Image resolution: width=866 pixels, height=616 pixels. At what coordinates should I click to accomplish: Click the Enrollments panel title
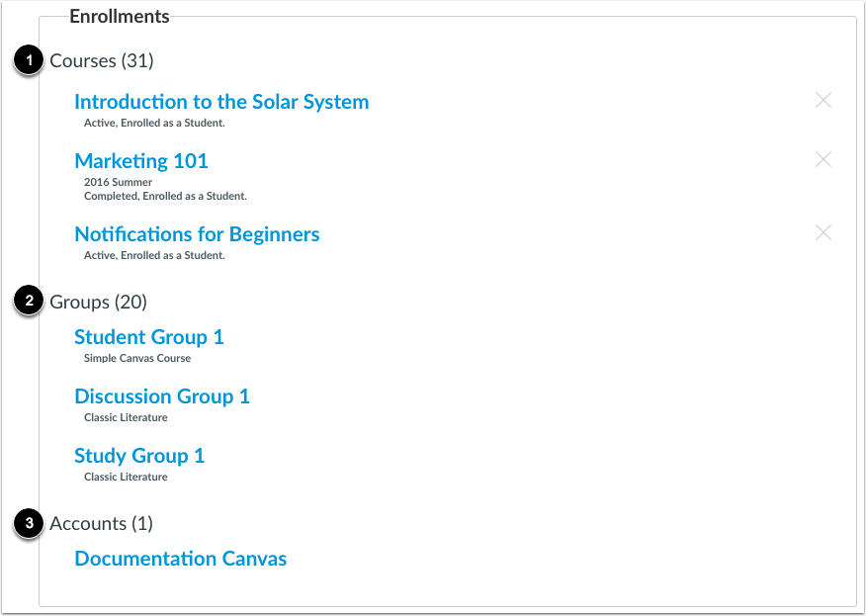pos(120,16)
